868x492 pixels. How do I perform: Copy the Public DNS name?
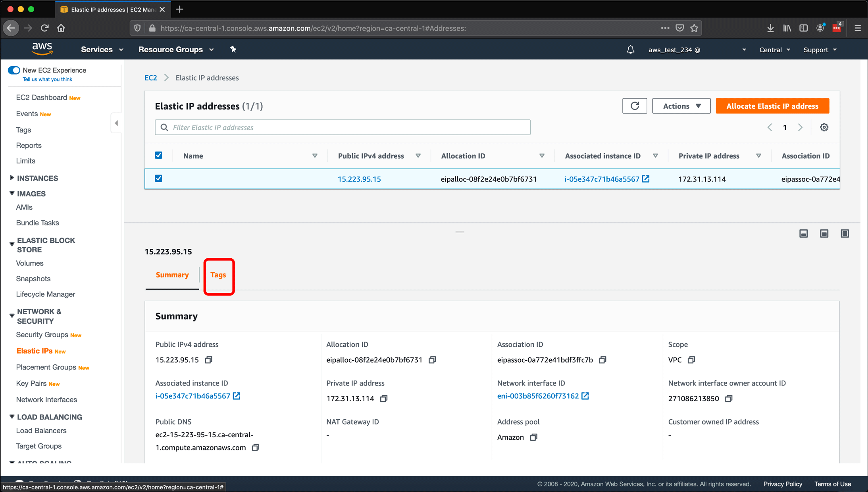[x=256, y=448]
